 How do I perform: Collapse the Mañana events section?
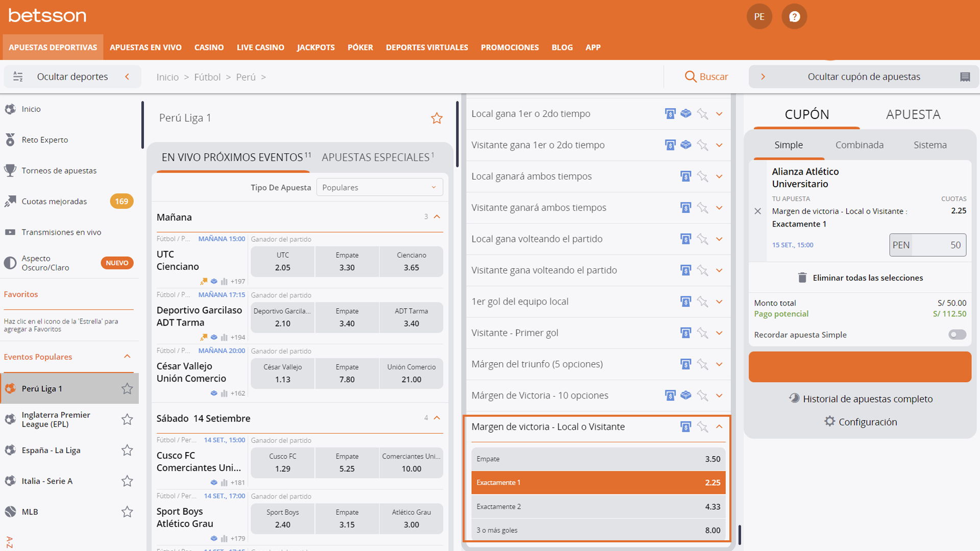pyautogui.click(x=437, y=217)
